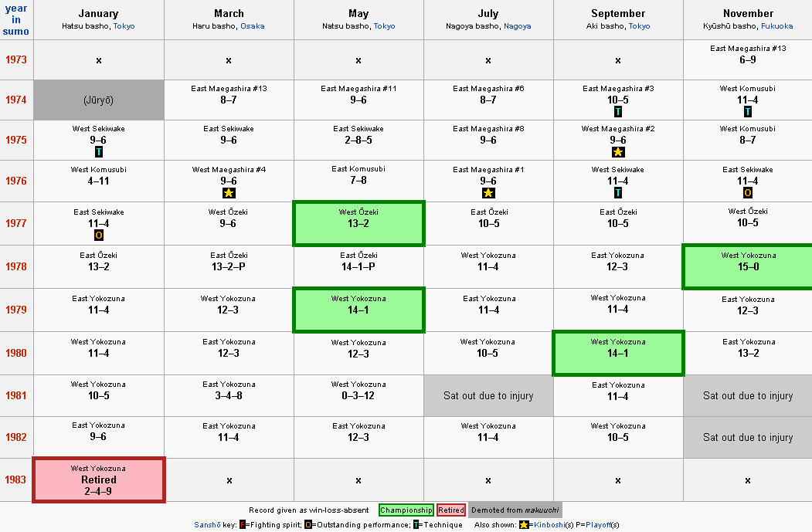
Task: Click Outstanding performance icon in November 1976
Action: [748, 193]
